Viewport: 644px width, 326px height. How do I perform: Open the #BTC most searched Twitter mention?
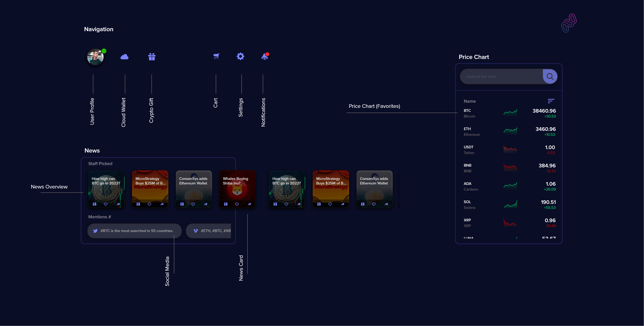(x=134, y=231)
